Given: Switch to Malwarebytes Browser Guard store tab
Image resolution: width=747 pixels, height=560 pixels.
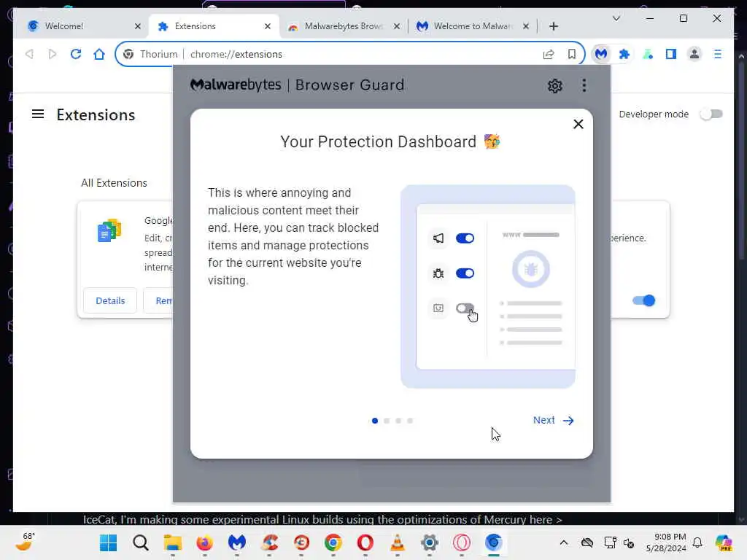Looking at the screenshot, I should (x=343, y=26).
